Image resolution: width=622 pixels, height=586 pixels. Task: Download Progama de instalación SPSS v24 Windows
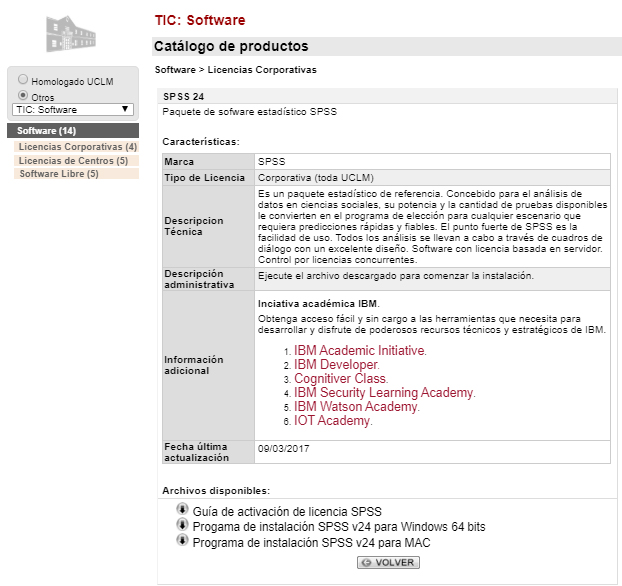339,527
